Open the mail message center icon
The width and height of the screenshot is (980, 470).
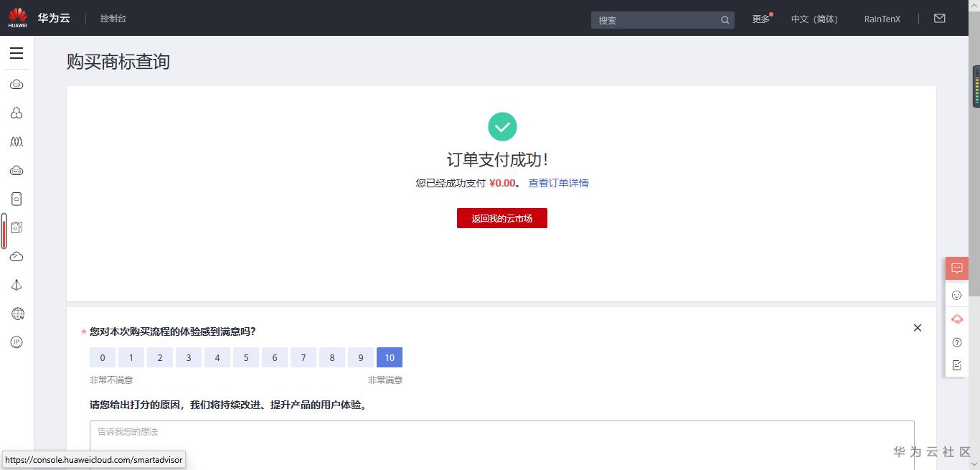click(x=940, y=19)
